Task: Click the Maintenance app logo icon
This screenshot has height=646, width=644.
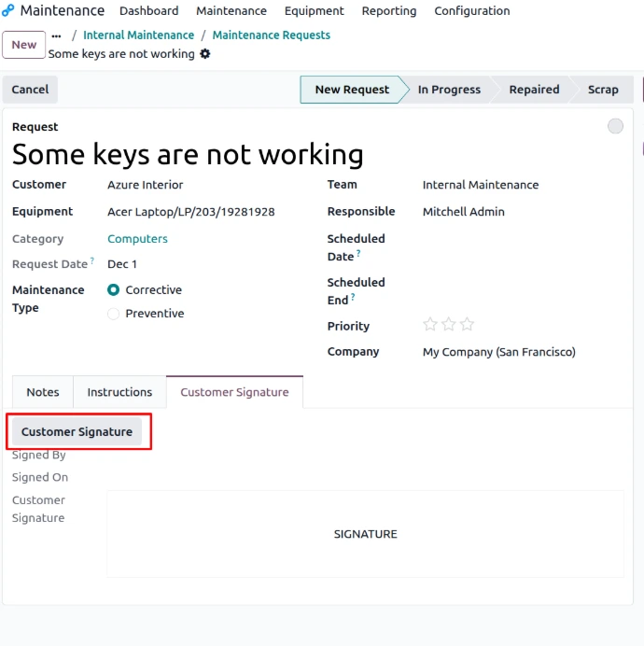Action: click(8, 11)
